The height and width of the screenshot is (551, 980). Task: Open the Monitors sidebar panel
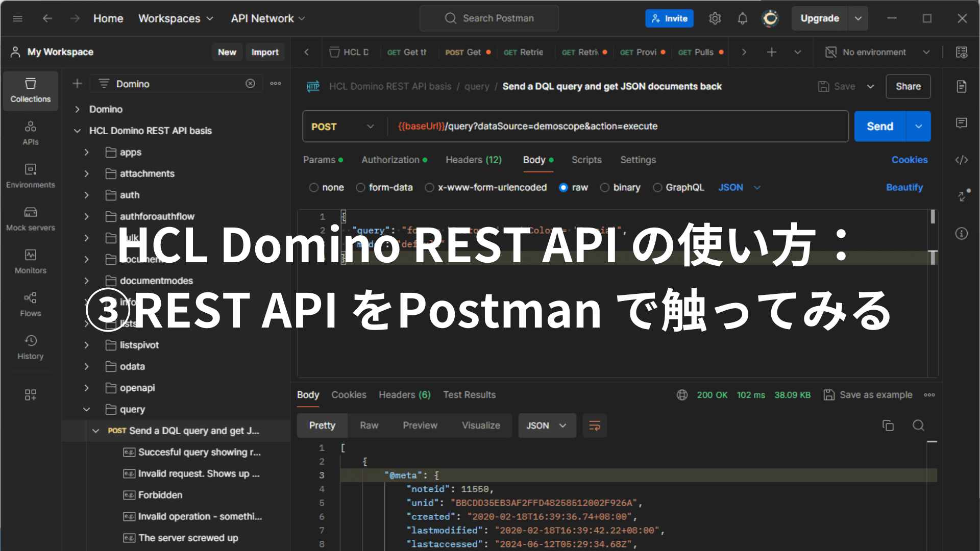coord(30,261)
